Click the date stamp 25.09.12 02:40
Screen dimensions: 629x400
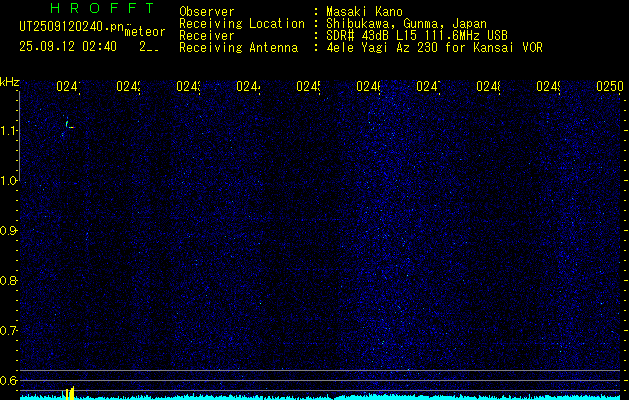[68, 47]
